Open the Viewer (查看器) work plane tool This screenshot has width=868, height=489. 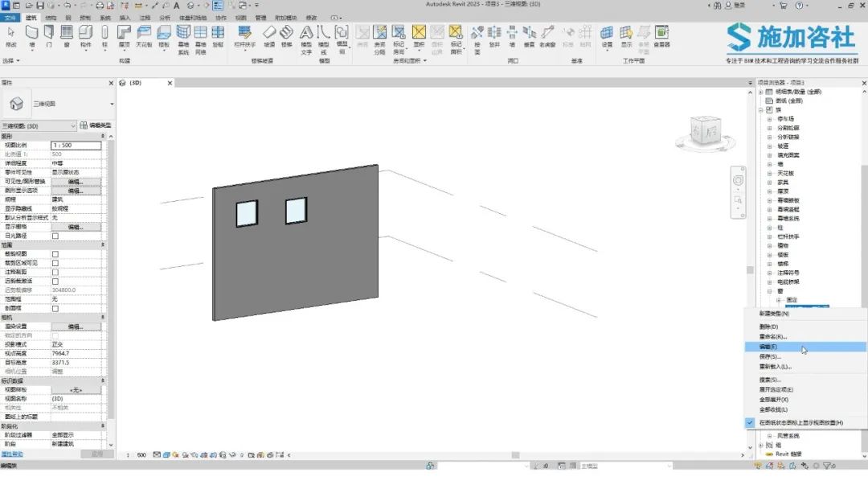pyautogui.click(x=661, y=35)
